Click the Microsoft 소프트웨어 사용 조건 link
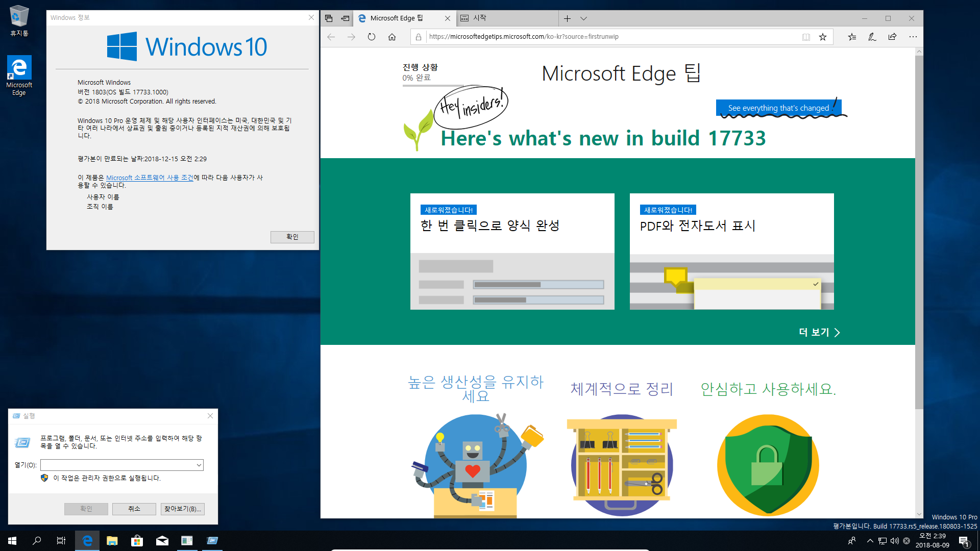980x551 pixels. 150,177
